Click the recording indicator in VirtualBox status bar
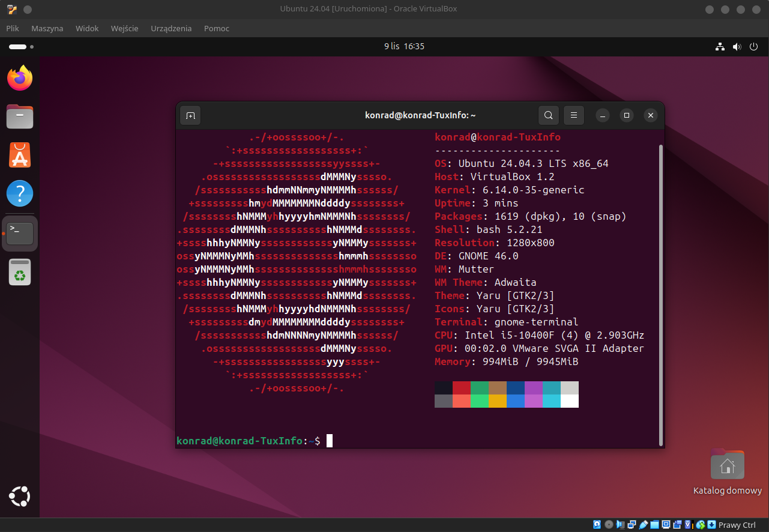Image resolution: width=769 pixels, height=532 pixels. tap(677, 525)
